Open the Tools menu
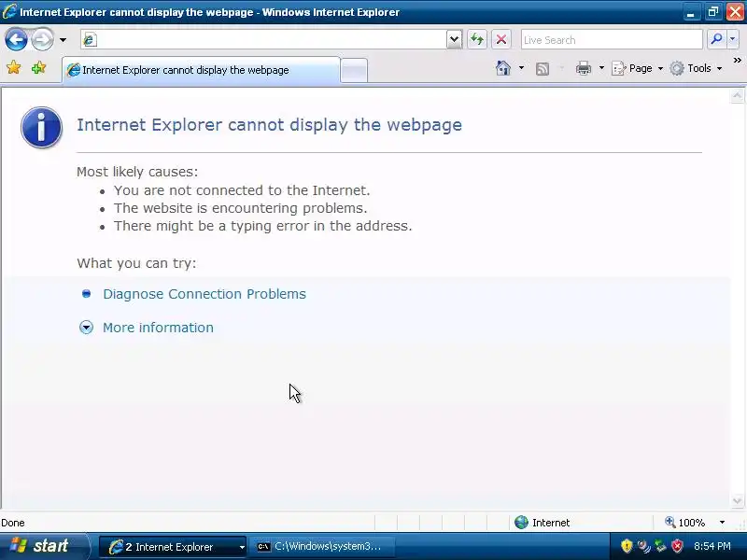This screenshot has width=747, height=560. (x=696, y=68)
